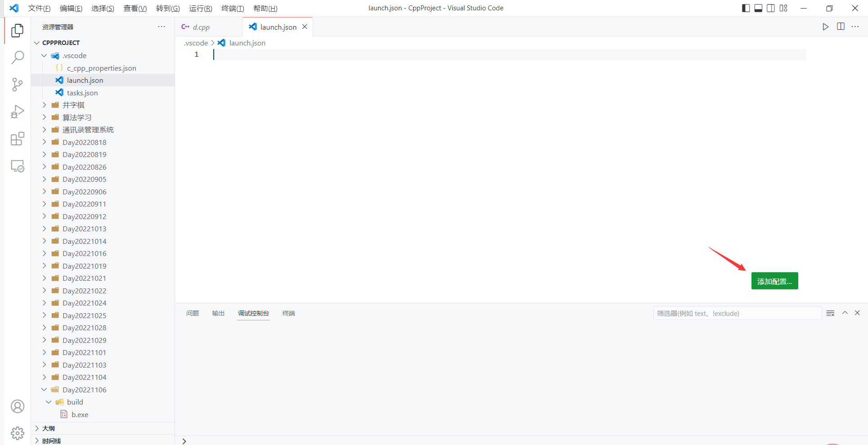Image resolution: width=868 pixels, height=445 pixels.
Task: Open the Explorer view in activity bar
Action: [x=17, y=30]
